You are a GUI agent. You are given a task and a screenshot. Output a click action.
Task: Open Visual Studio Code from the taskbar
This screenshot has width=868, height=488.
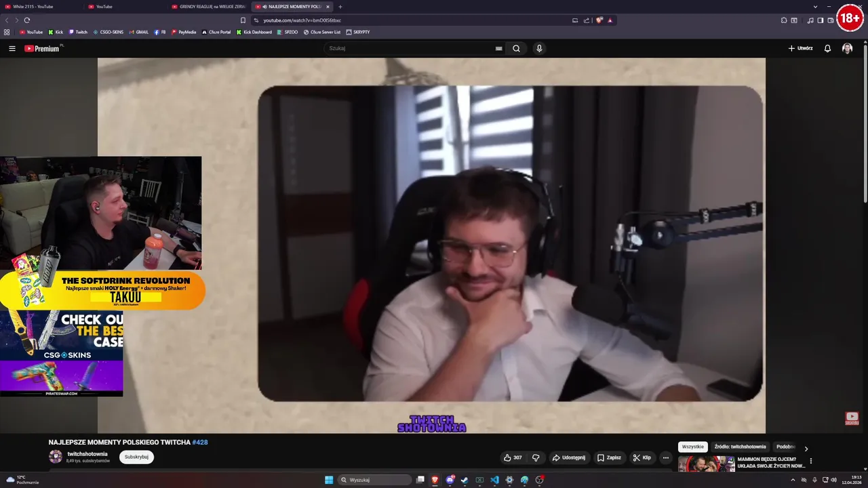click(494, 480)
